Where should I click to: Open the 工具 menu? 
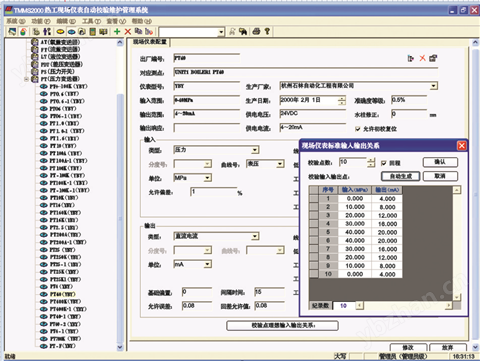click(x=91, y=21)
